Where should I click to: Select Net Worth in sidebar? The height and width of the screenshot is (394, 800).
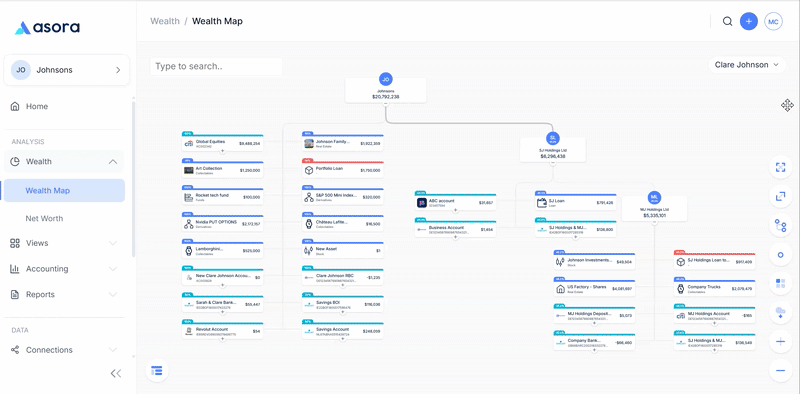pyautogui.click(x=44, y=218)
